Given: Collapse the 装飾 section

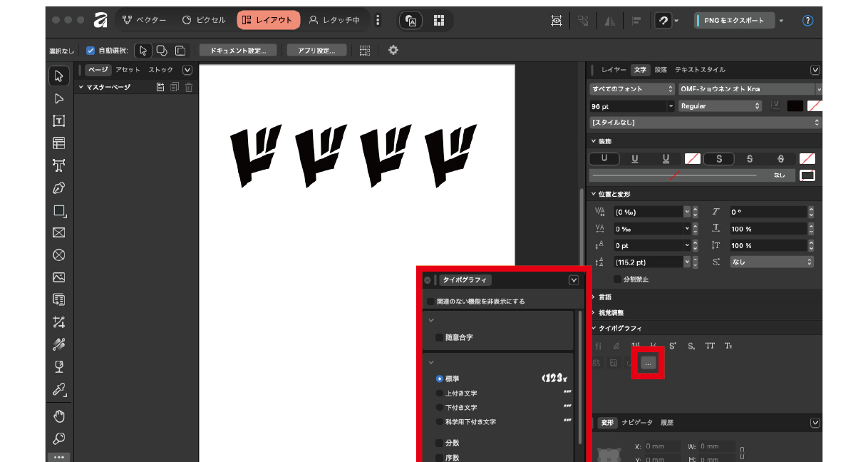Looking at the screenshot, I should click(x=594, y=142).
